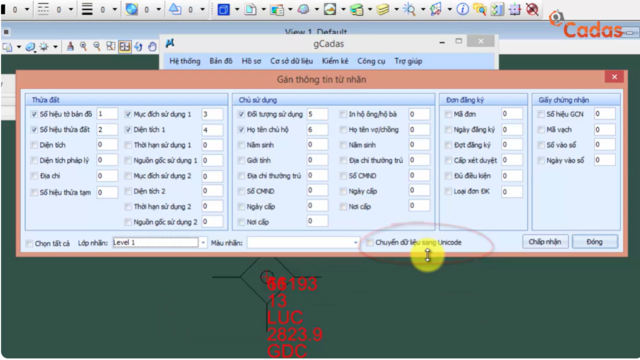Check the Năm sinh option under Chủ sử dụng
640x360 pixels.
tap(241, 145)
